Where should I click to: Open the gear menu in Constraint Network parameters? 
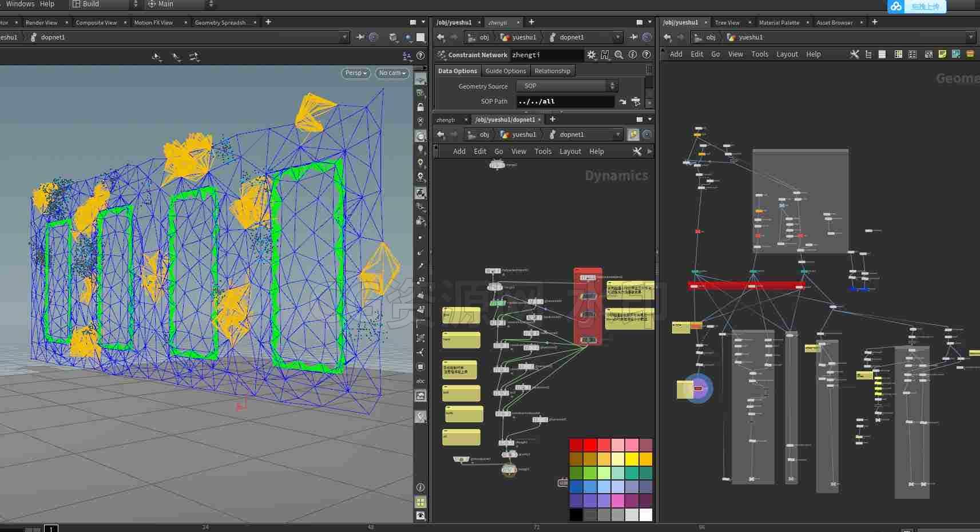[592, 55]
